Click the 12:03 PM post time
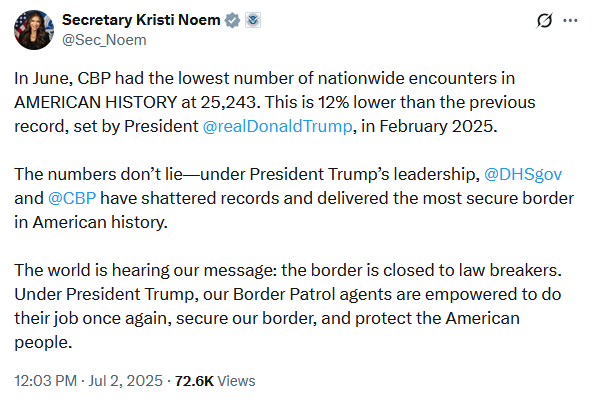 [45, 381]
